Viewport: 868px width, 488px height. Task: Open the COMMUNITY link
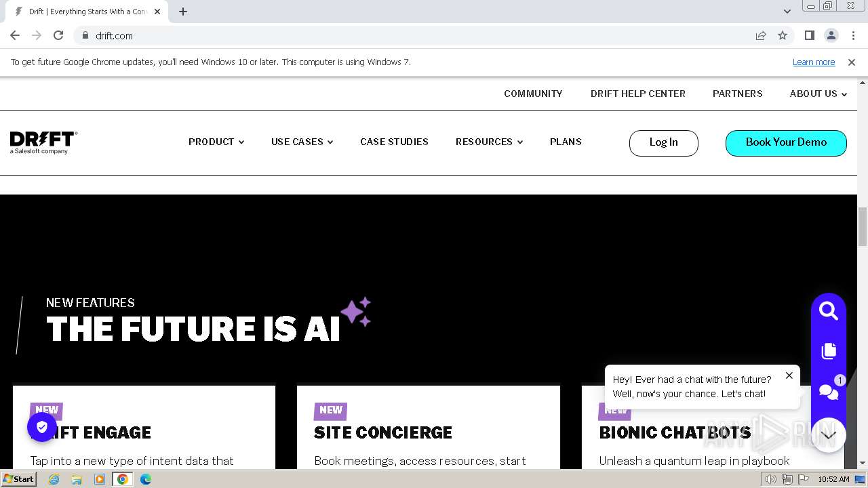533,94
